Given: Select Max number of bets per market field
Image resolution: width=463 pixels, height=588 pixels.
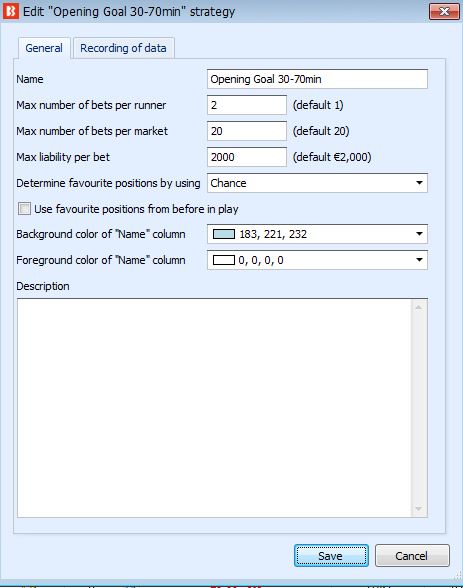Looking at the screenshot, I should coord(247,131).
